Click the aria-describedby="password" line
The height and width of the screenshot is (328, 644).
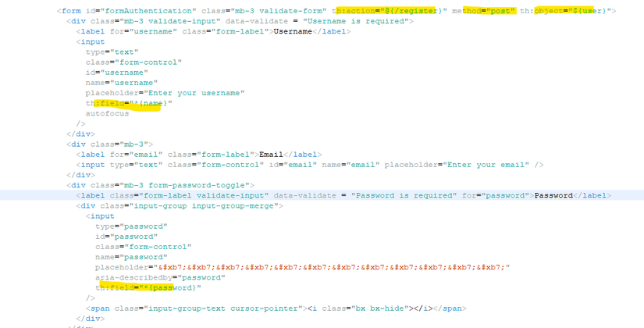[x=160, y=278]
